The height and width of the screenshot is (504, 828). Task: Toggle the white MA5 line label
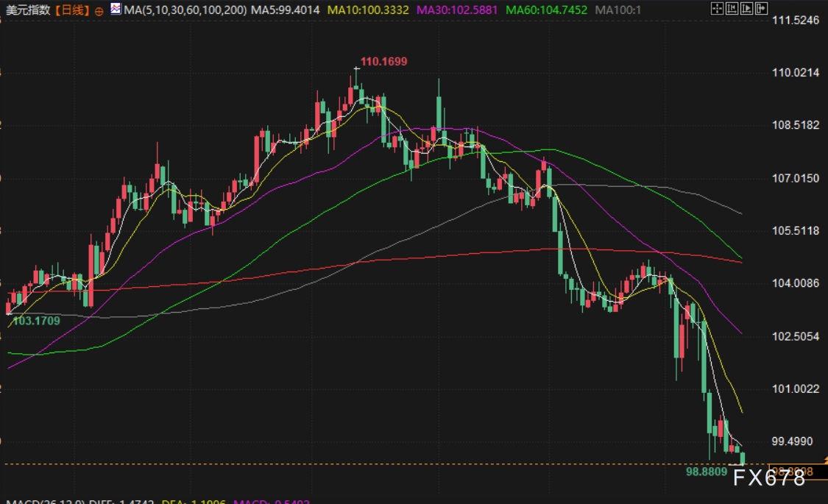(x=284, y=10)
